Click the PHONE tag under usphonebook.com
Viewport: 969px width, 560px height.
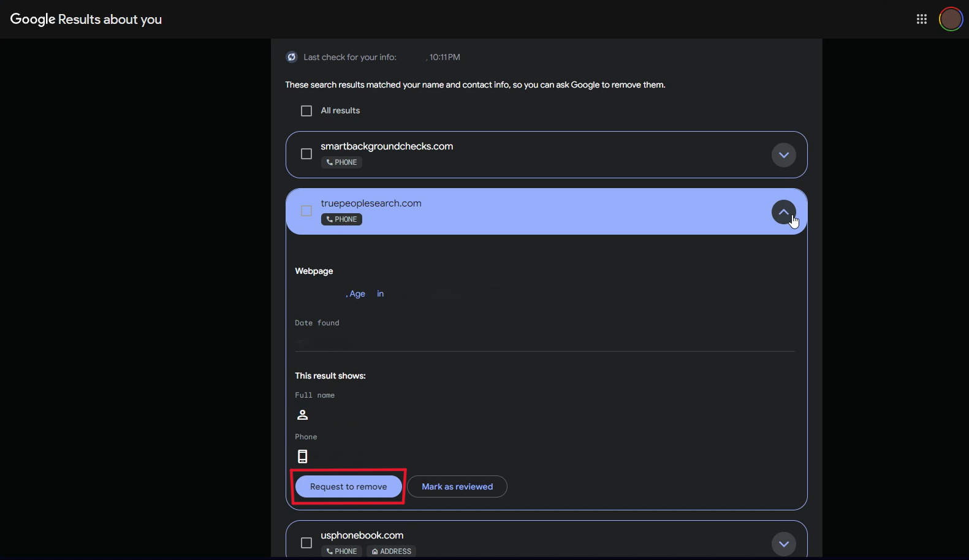coord(341,551)
